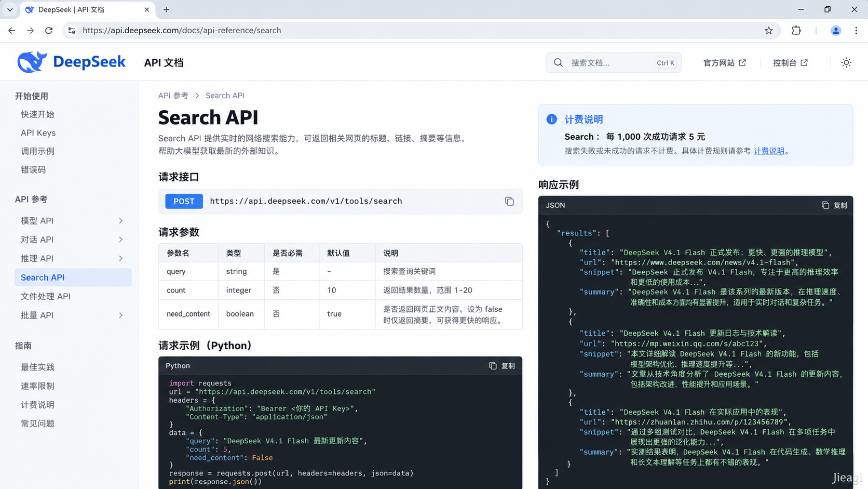The height and width of the screenshot is (489, 868).
Task: Expand the 推理 API section
Action: pos(120,258)
